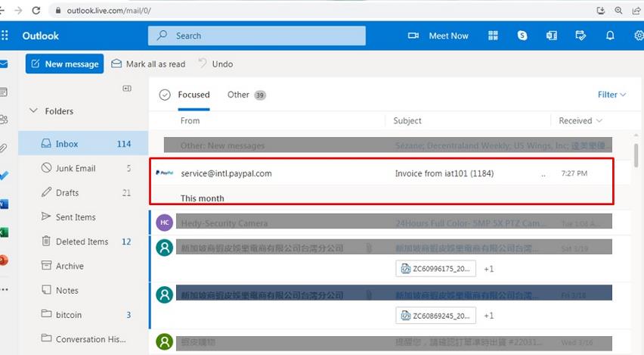Image resolution: width=644 pixels, height=355 pixels.
Task: Click the Outlook logo text
Action: pos(40,36)
